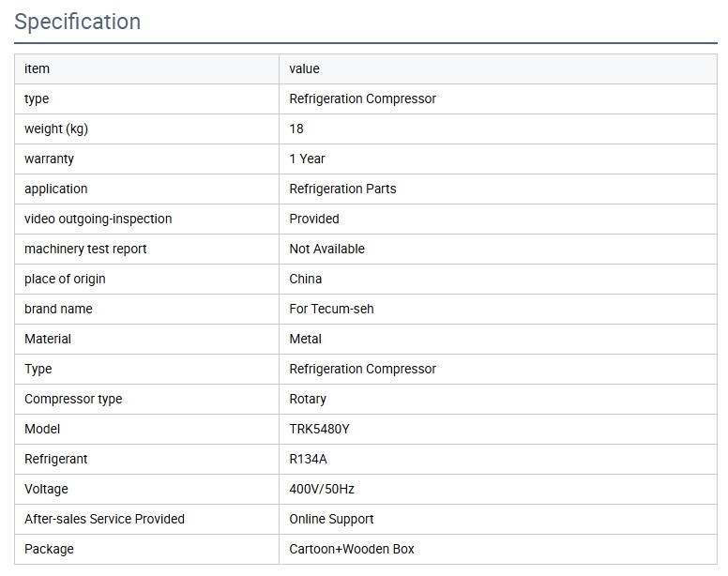Click the Specification heading
The image size is (728, 576).
(78, 22)
